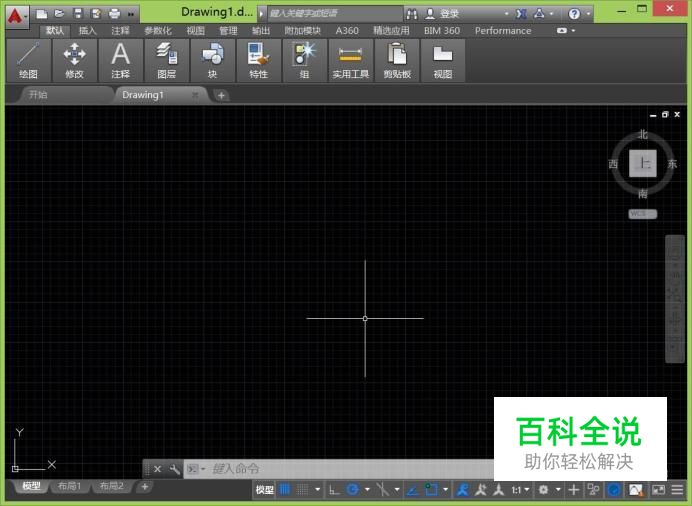Open the 剪贴板 (Clipboard) panel
The height and width of the screenshot is (506, 692).
pyautogui.click(x=397, y=60)
